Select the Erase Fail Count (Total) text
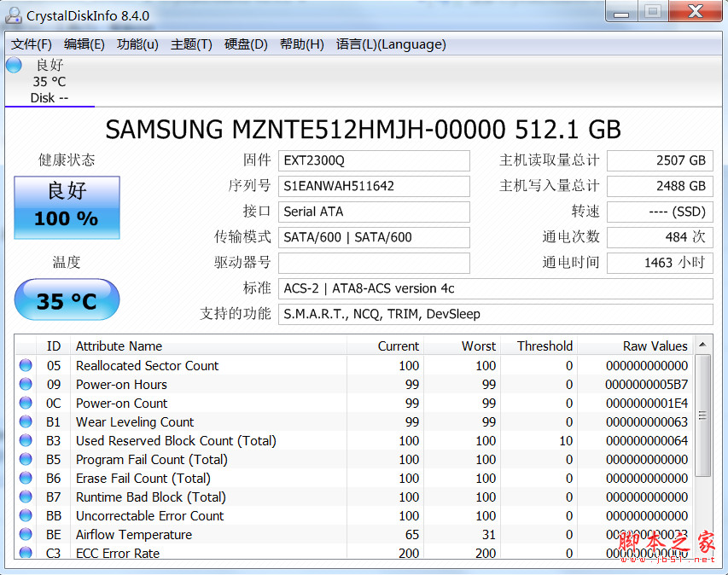 [x=143, y=478]
